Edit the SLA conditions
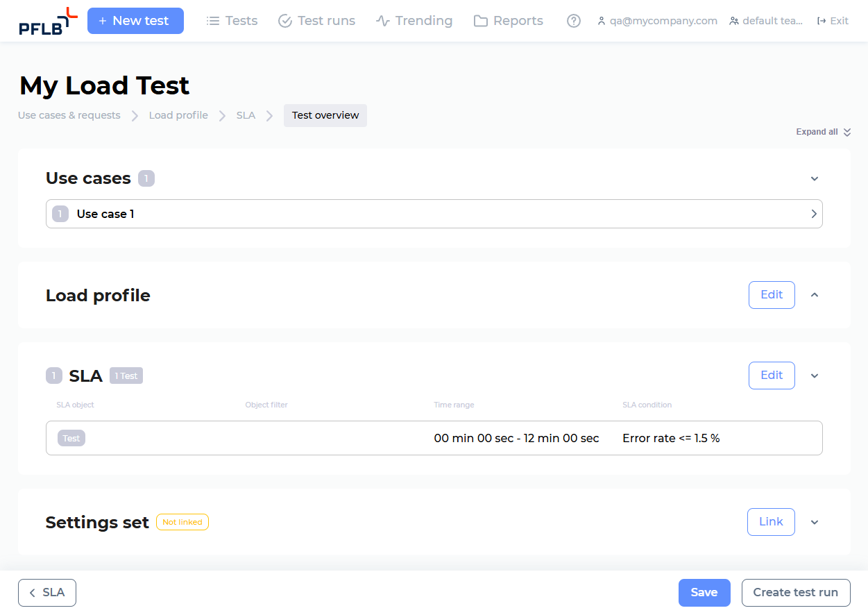The image size is (868, 615). (x=772, y=375)
